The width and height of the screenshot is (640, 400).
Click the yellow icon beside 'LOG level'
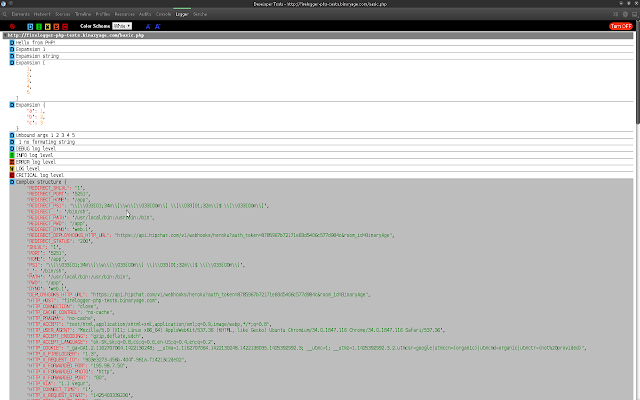(x=12, y=169)
